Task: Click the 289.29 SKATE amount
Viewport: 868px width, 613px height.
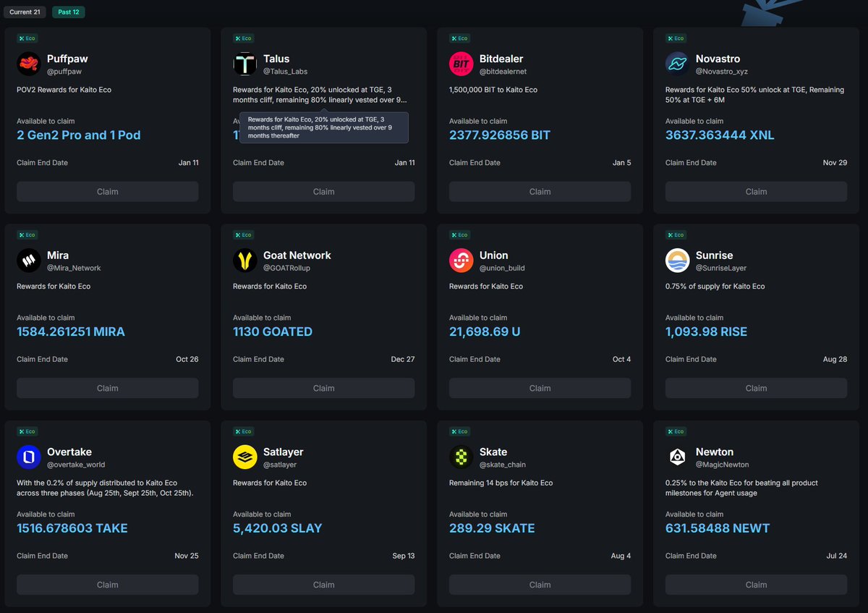Action: tap(492, 528)
